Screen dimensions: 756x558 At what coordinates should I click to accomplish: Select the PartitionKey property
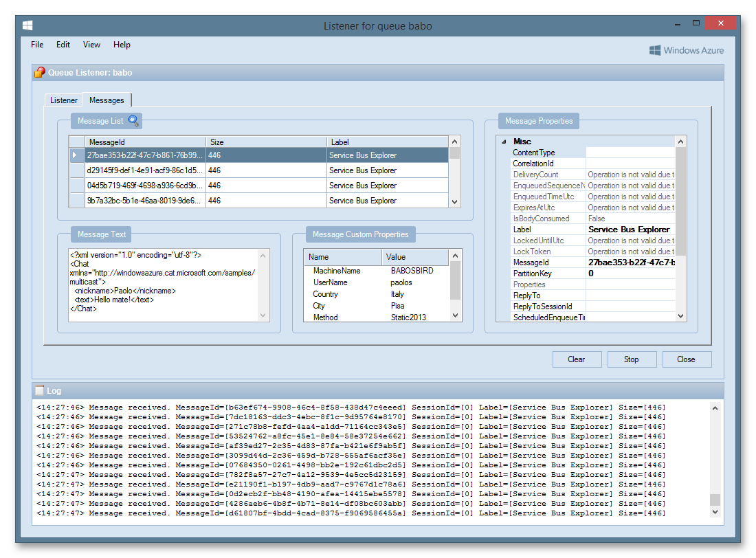(x=593, y=274)
